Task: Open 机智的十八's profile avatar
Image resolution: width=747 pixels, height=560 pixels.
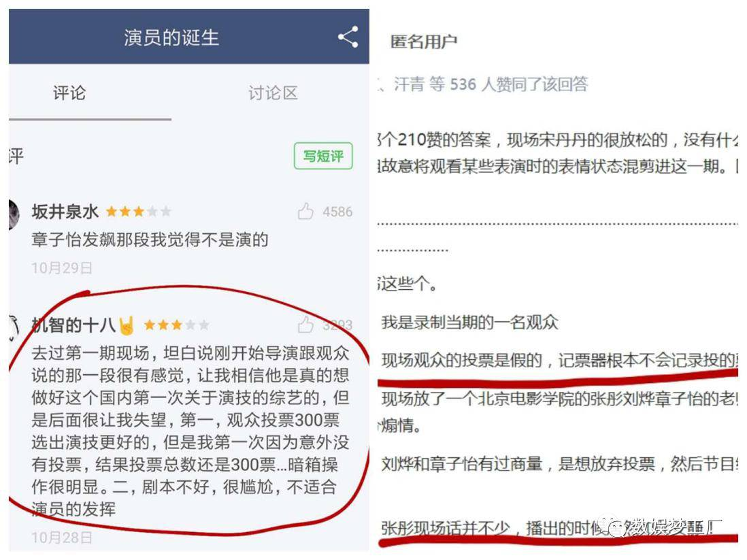Action: click(x=14, y=328)
